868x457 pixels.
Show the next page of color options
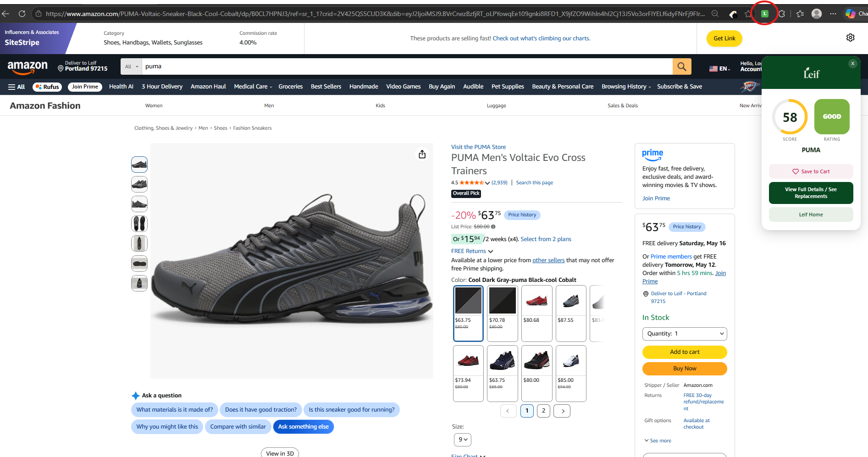click(x=563, y=411)
